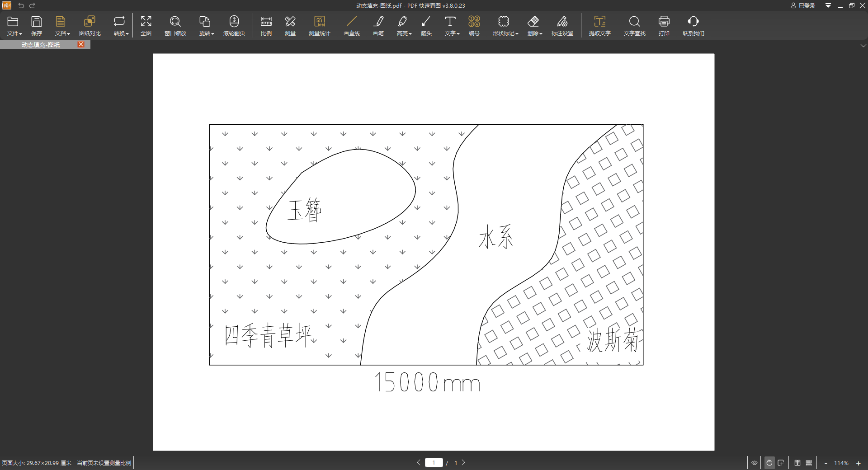Screen dimensions: 868x470
Task: Click the 保存 save icon
Action: pyautogui.click(x=37, y=26)
